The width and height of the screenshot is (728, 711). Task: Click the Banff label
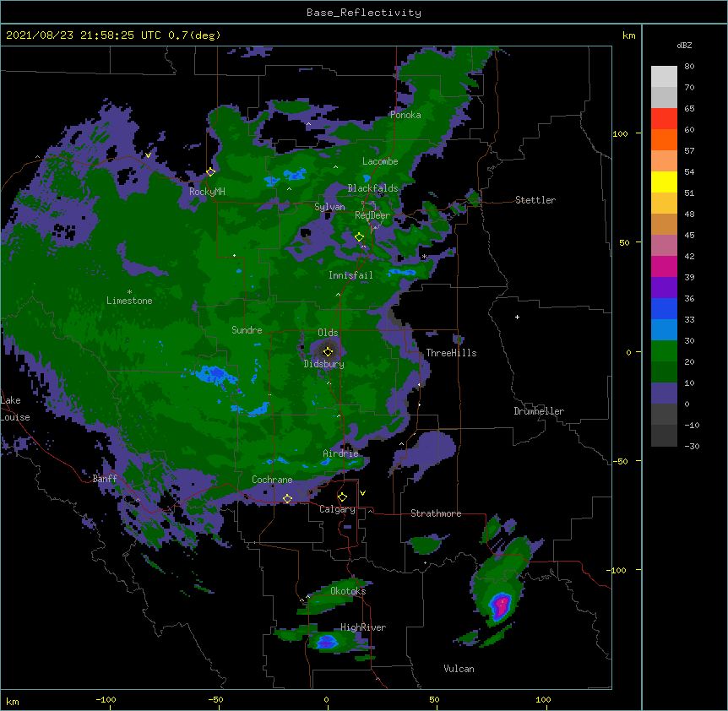click(105, 479)
